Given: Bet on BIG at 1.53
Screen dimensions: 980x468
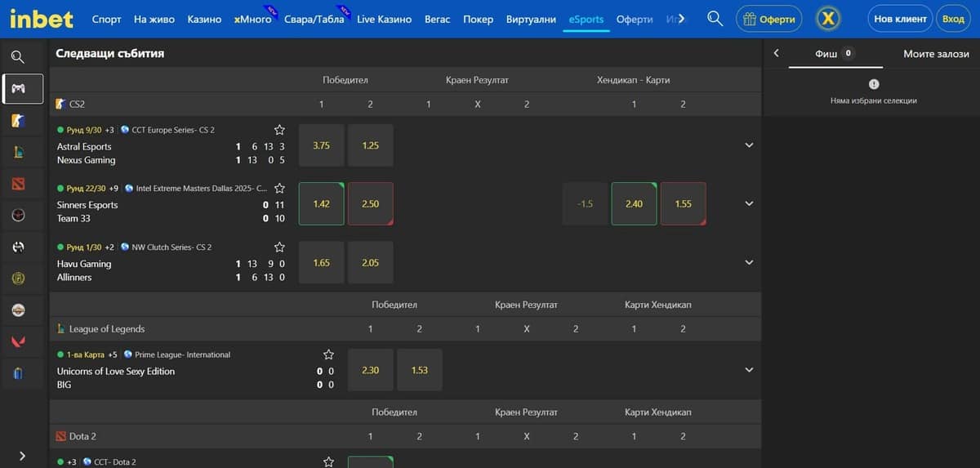Looking at the screenshot, I should point(420,370).
